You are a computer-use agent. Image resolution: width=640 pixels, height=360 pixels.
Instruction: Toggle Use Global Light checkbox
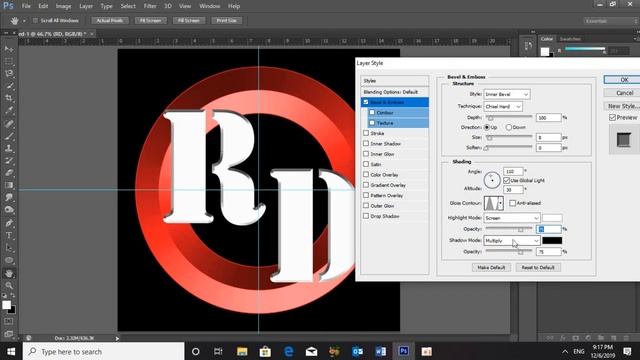pyautogui.click(x=507, y=180)
